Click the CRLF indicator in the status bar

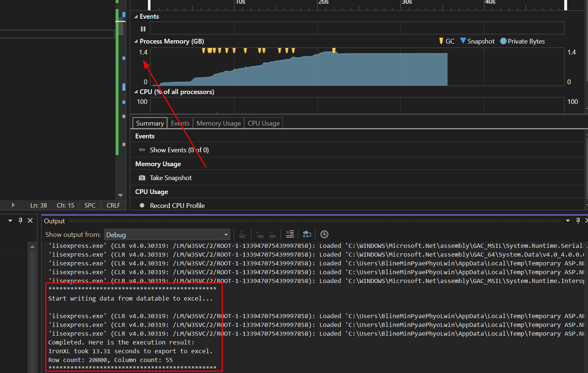tap(113, 205)
